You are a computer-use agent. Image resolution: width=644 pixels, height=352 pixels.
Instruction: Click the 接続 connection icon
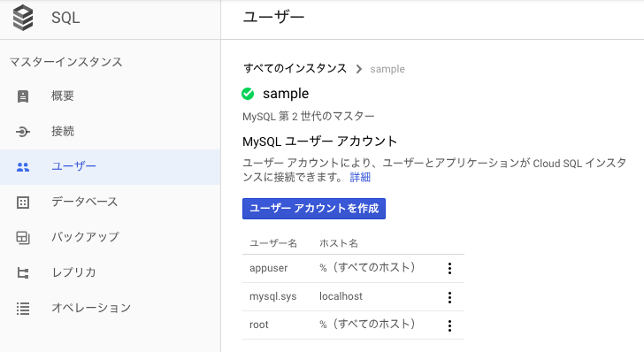tap(23, 132)
